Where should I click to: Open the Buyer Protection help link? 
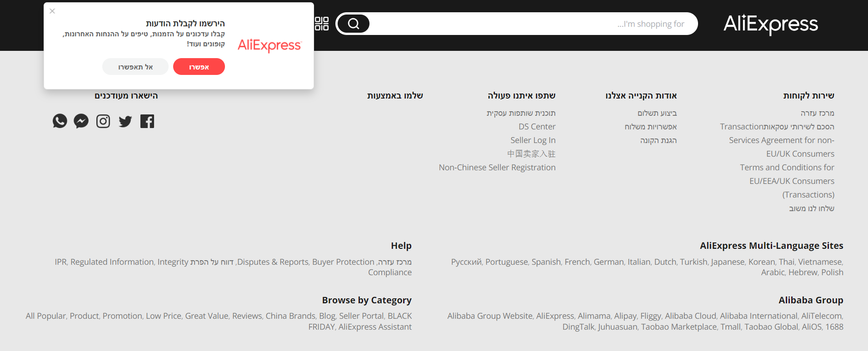point(343,262)
